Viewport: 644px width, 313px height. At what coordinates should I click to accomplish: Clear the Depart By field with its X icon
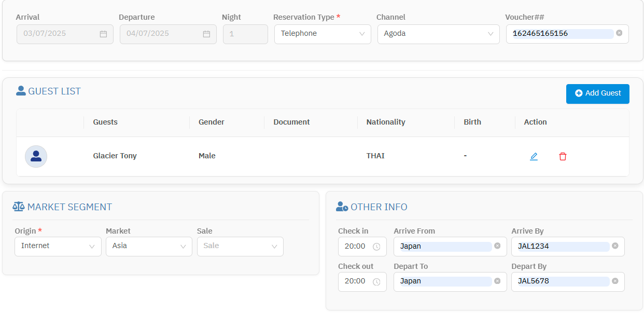pos(615,281)
